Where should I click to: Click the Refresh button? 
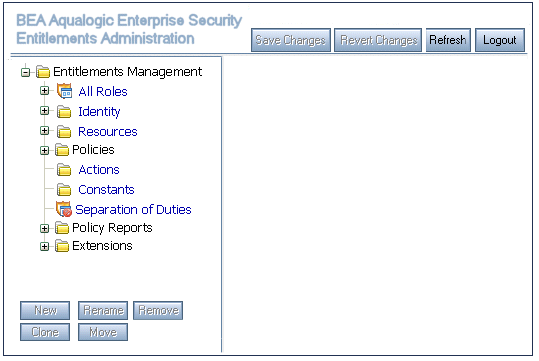pyautogui.click(x=448, y=40)
